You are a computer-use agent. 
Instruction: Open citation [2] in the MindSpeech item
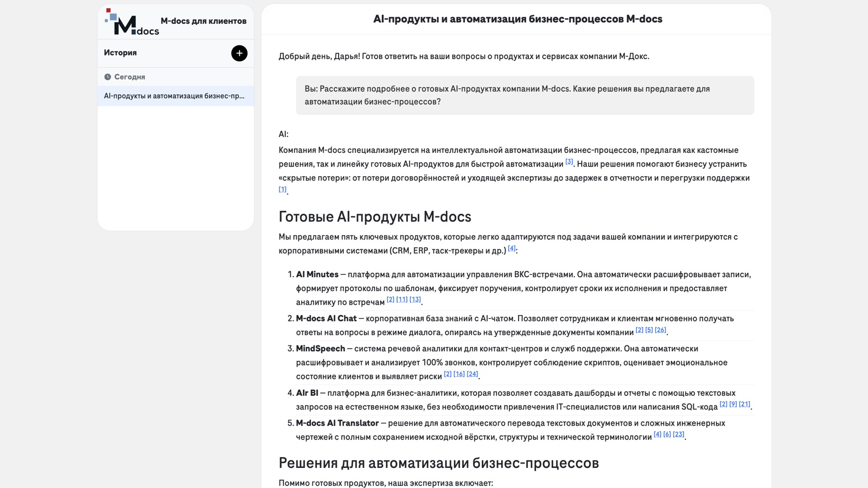[448, 374]
